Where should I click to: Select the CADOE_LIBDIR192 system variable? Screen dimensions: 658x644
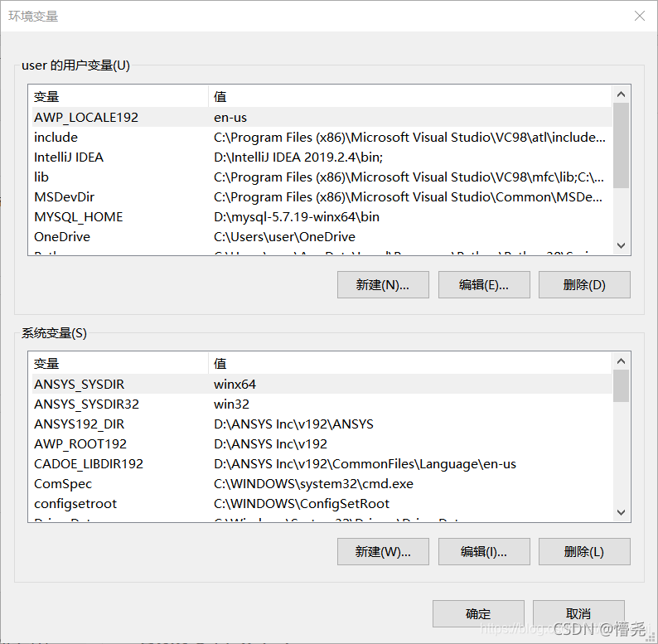pos(322,464)
